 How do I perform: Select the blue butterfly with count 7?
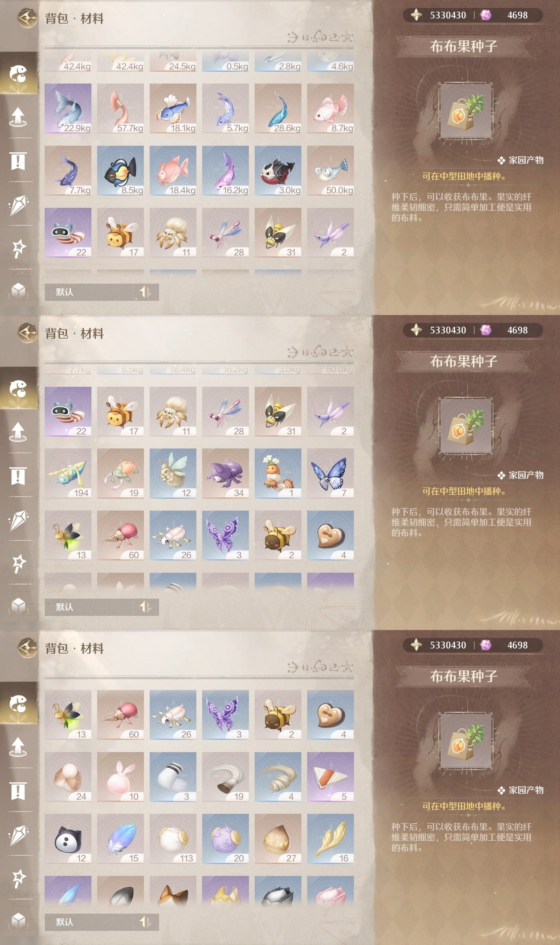pyautogui.click(x=330, y=473)
